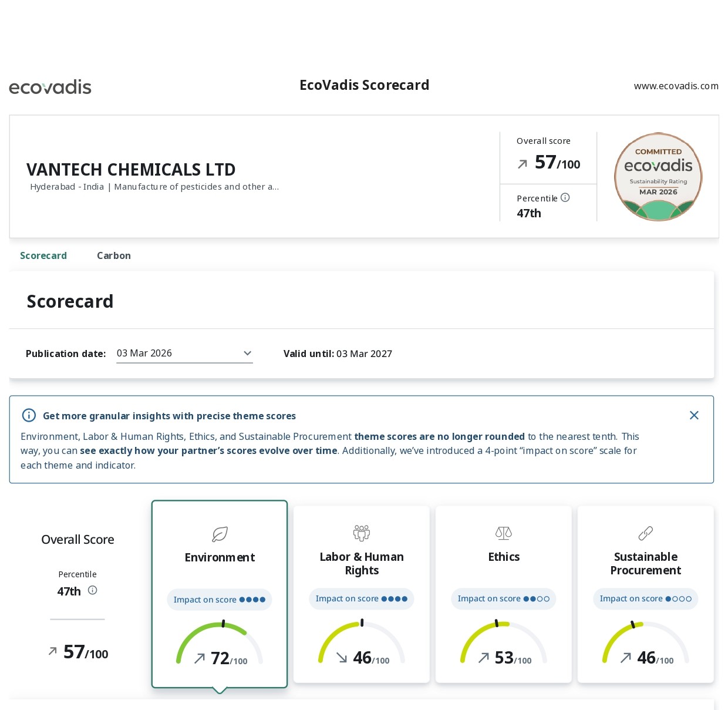Click the Environment 72/100 score gauge

[220, 644]
